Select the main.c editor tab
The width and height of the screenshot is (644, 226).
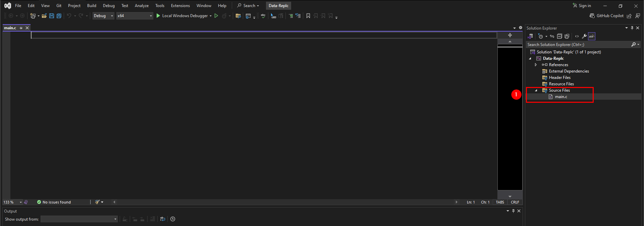tap(10, 28)
